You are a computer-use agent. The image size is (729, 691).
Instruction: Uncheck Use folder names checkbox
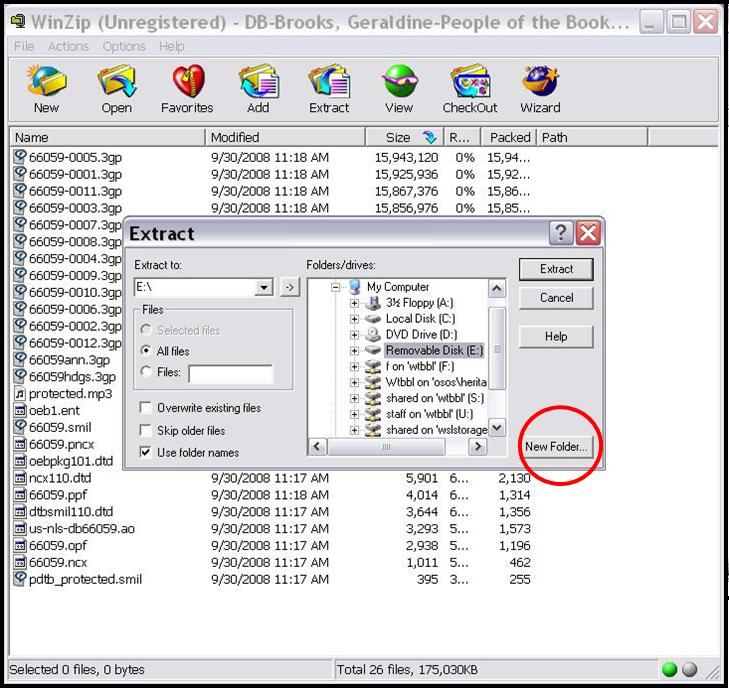point(146,452)
